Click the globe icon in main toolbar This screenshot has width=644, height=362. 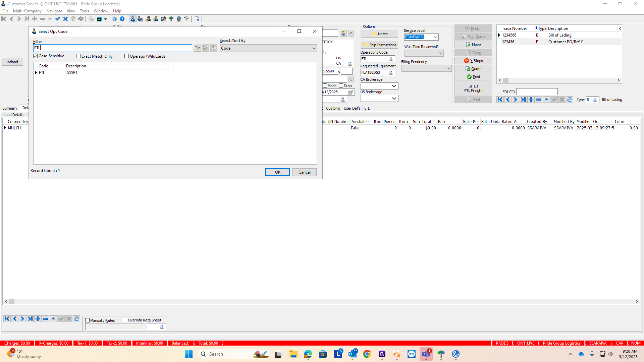point(179,19)
